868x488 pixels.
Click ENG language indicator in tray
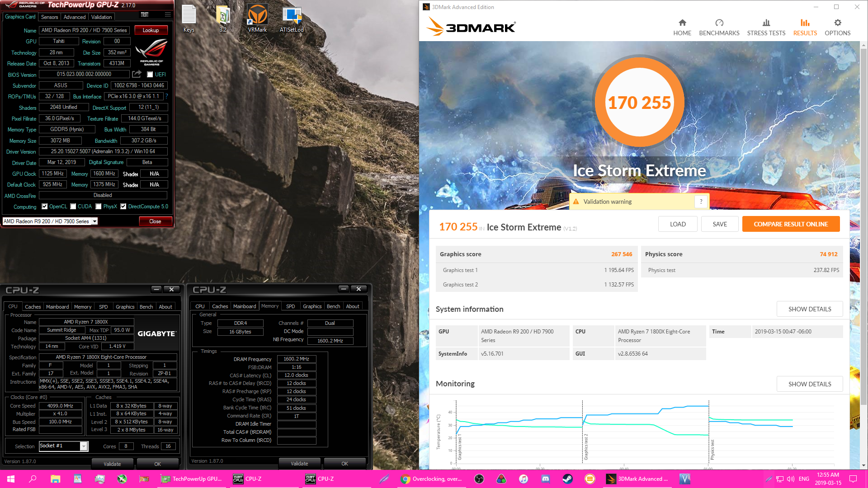tap(804, 479)
